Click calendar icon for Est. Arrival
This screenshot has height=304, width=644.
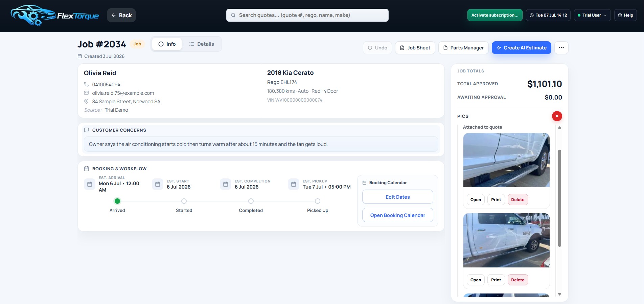coord(90,184)
